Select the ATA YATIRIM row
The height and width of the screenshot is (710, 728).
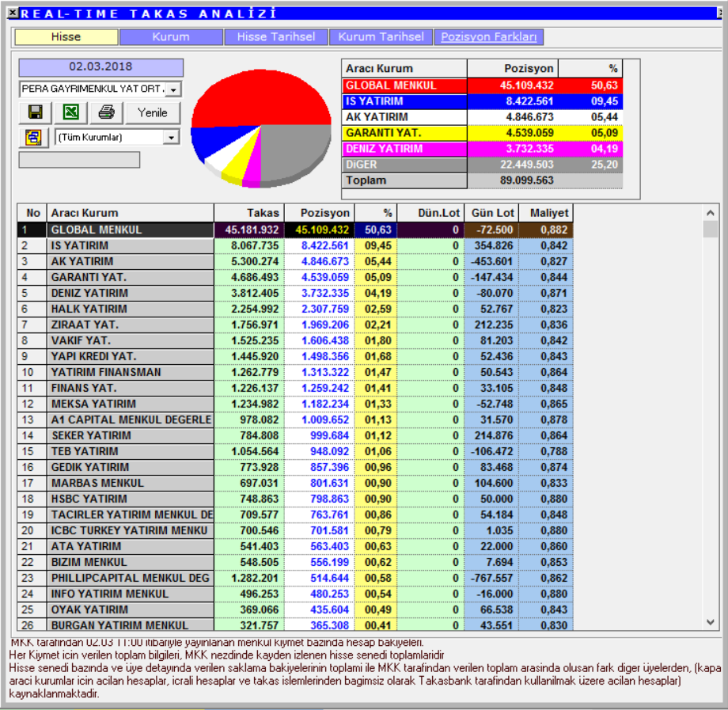[295, 546]
